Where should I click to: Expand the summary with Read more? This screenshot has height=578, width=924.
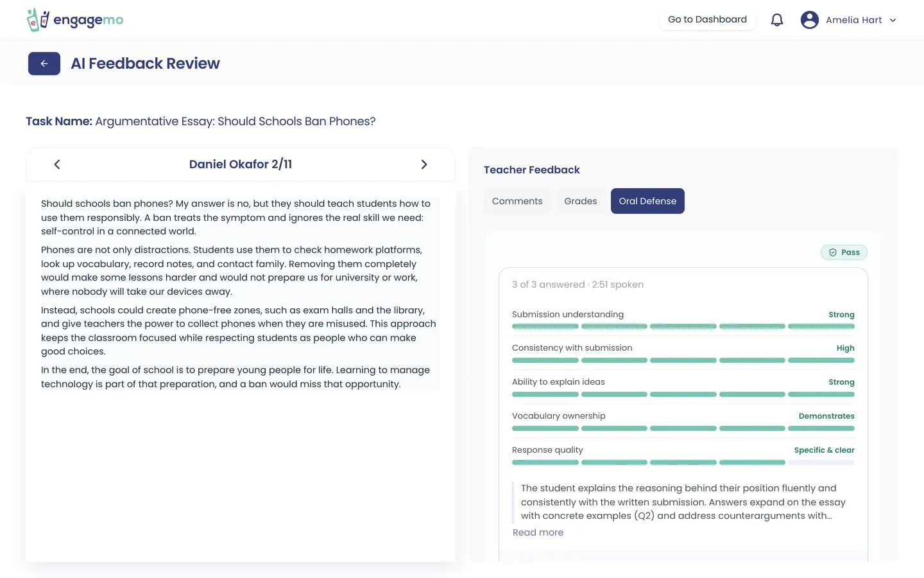pos(538,532)
